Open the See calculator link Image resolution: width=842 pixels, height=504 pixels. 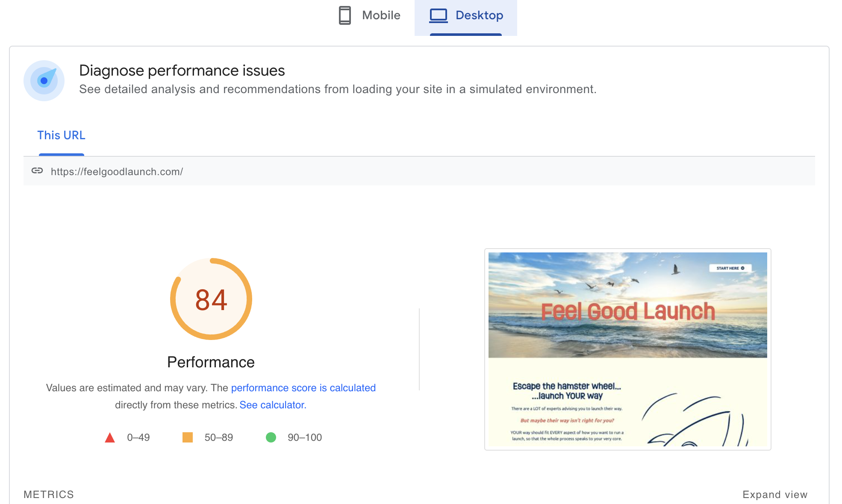(273, 405)
